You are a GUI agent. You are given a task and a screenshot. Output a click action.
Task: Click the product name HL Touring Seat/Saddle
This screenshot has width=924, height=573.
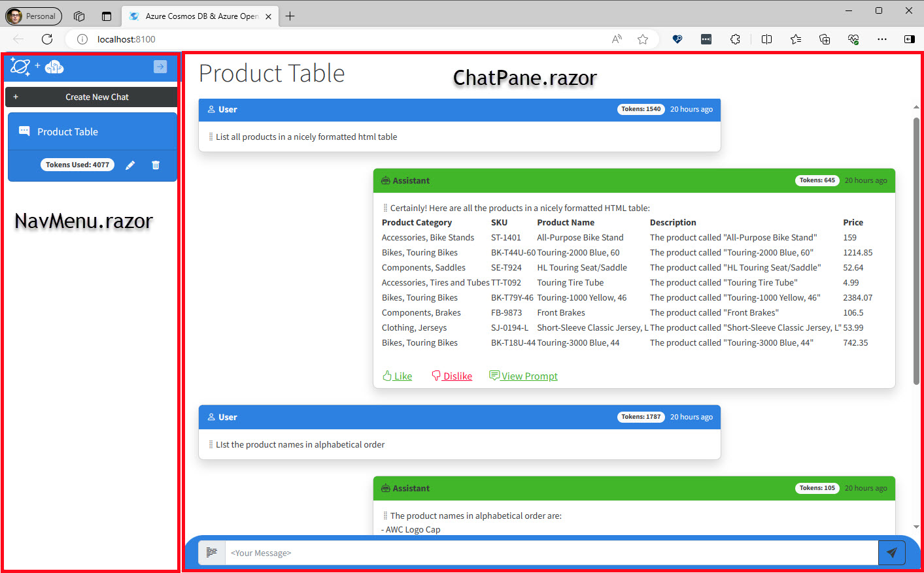pos(582,267)
